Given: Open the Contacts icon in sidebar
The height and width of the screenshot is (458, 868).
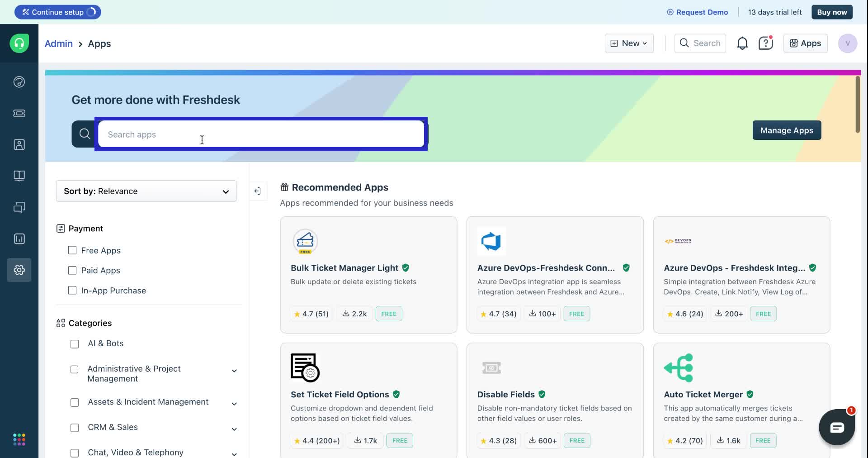Looking at the screenshot, I should [x=19, y=144].
